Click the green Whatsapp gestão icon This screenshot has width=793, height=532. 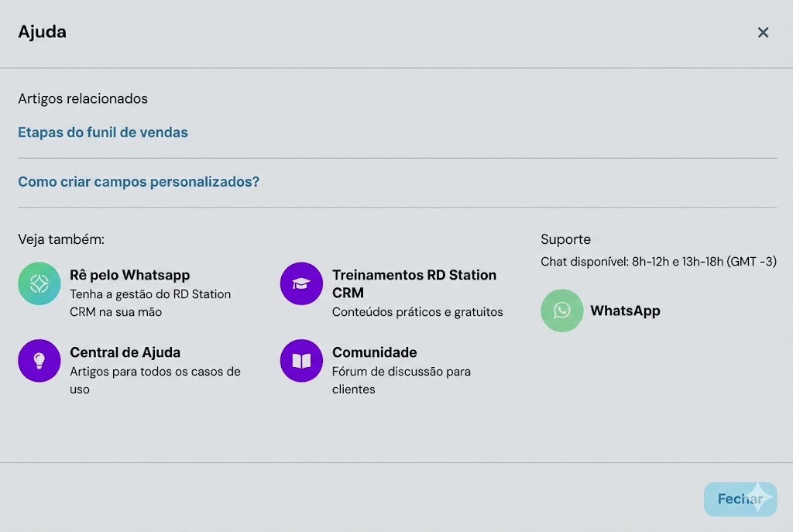point(39,283)
